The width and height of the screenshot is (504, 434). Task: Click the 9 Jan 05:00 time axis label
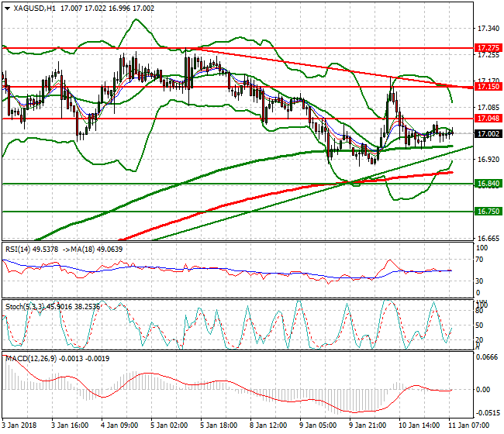pos(318,425)
